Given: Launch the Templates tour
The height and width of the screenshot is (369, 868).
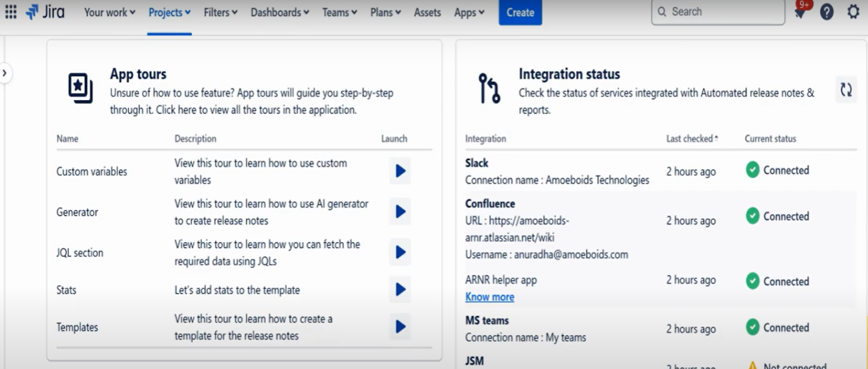Looking at the screenshot, I should [400, 327].
